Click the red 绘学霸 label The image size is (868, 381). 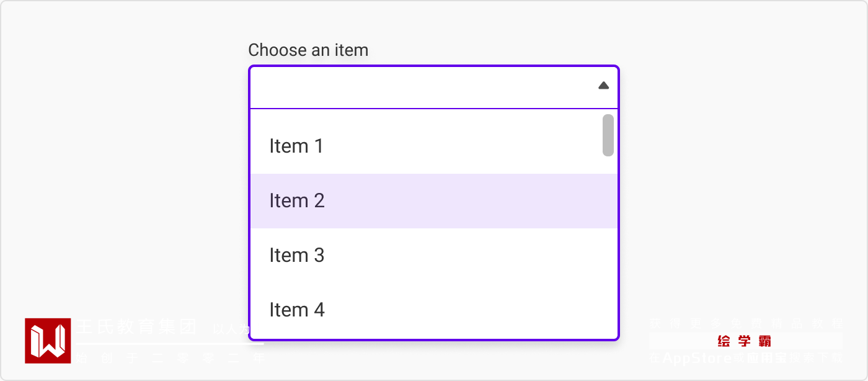tap(744, 341)
